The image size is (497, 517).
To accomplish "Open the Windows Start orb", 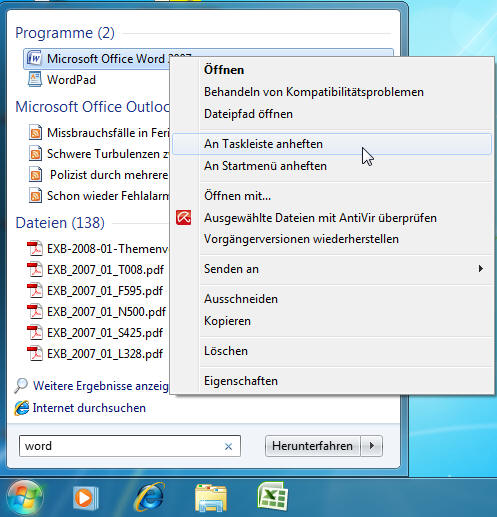I will pos(25,498).
